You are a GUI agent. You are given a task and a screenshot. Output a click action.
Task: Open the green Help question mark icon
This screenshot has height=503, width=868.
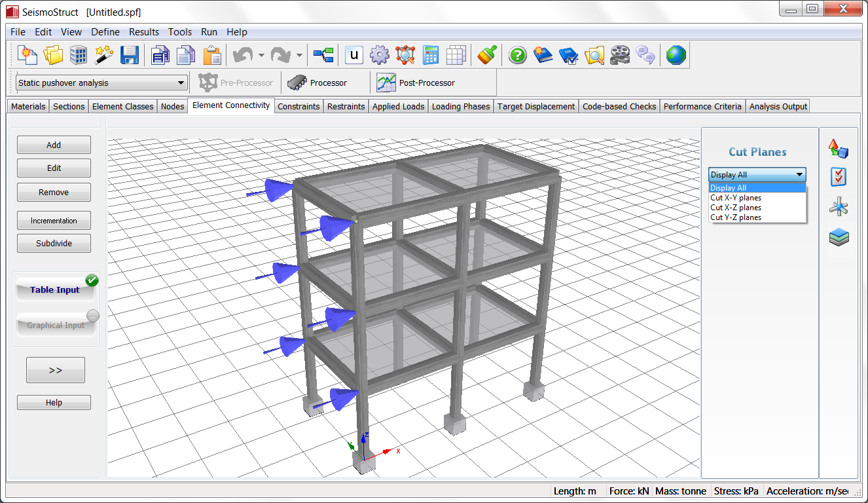click(x=517, y=56)
